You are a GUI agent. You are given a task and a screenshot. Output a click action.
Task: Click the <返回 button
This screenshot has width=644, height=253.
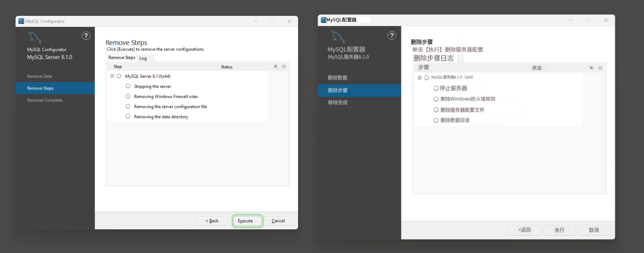tap(525, 230)
